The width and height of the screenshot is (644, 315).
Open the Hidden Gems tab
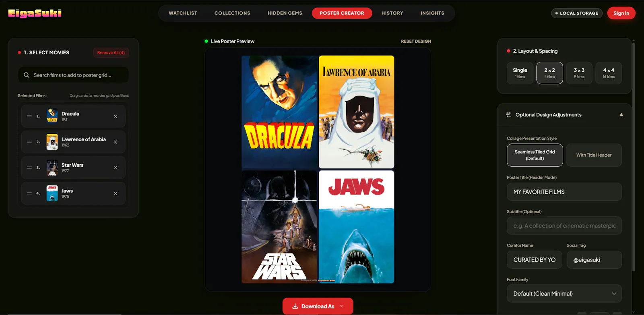[x=285, y=13]
